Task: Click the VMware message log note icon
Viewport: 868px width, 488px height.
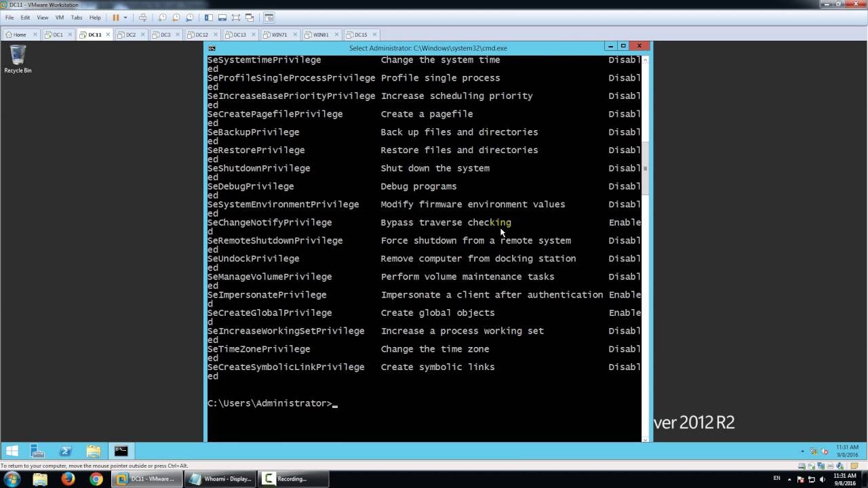Action: pyautogui.click(x=854, y=466)
